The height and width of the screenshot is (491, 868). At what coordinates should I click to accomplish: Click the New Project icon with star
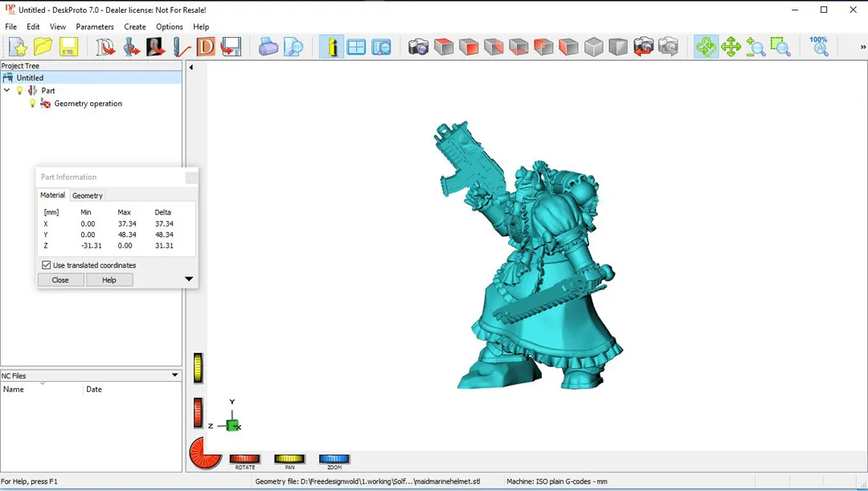(x=18, y=47)
